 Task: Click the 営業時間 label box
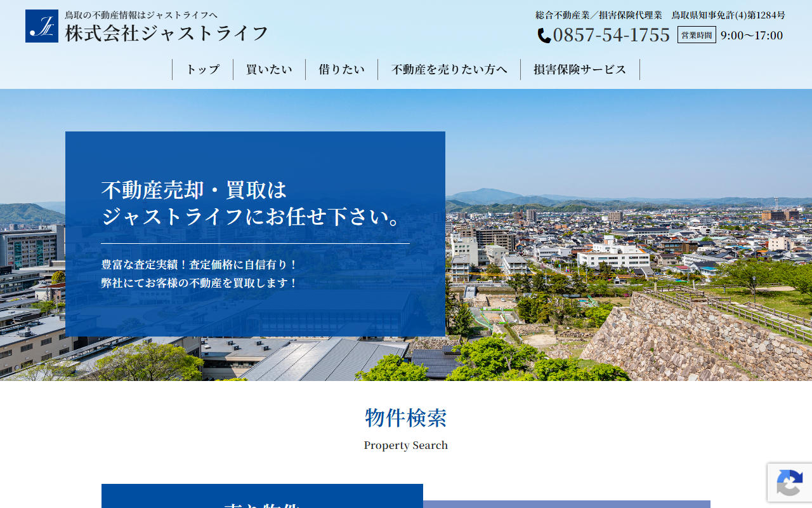pyautogui.click(x=697, y=35)
